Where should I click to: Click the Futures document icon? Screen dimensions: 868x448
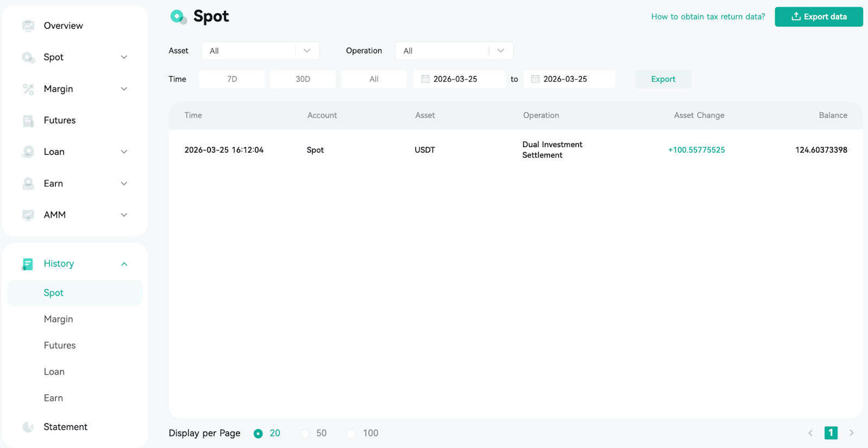[28, 121]
